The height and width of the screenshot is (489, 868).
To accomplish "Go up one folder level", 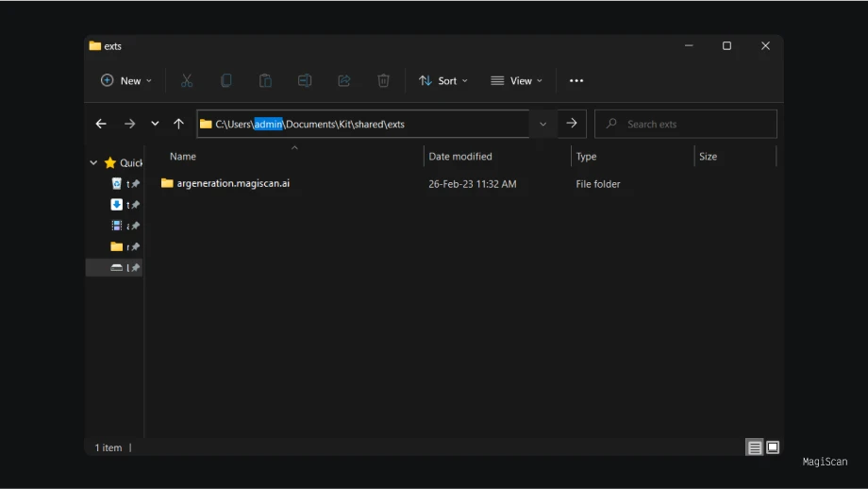I will pos(178,124).
